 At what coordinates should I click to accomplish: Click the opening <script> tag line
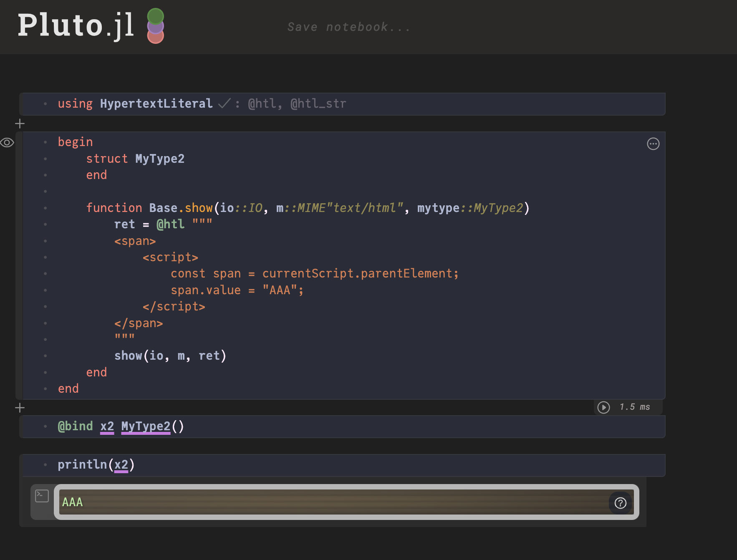pos(170,257)
